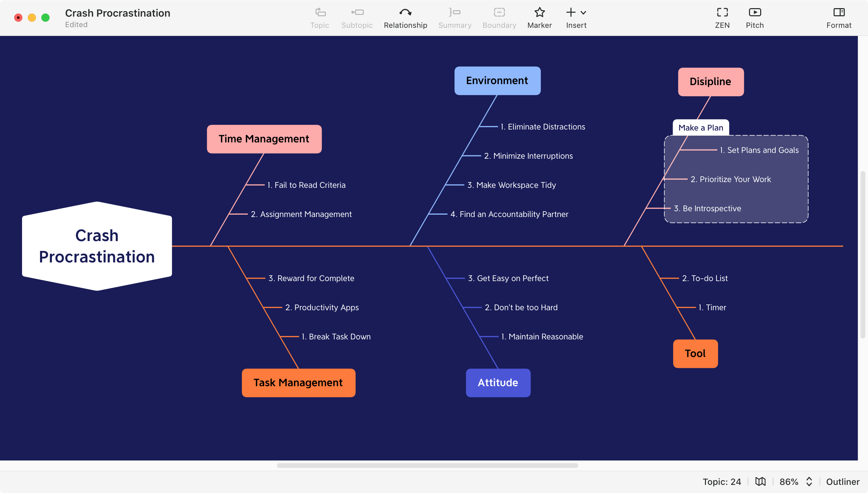
Task: Click the Relationship tool in toolbar
Action: coord(406,17)
